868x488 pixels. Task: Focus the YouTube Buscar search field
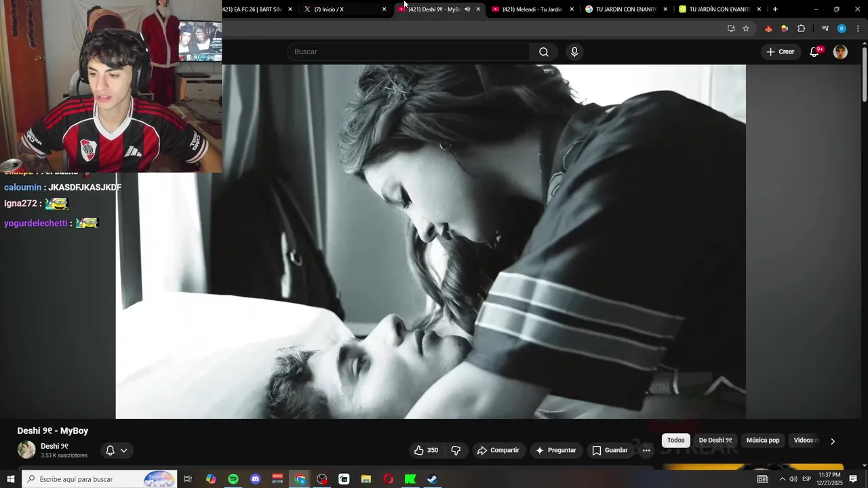pos(409,52)
